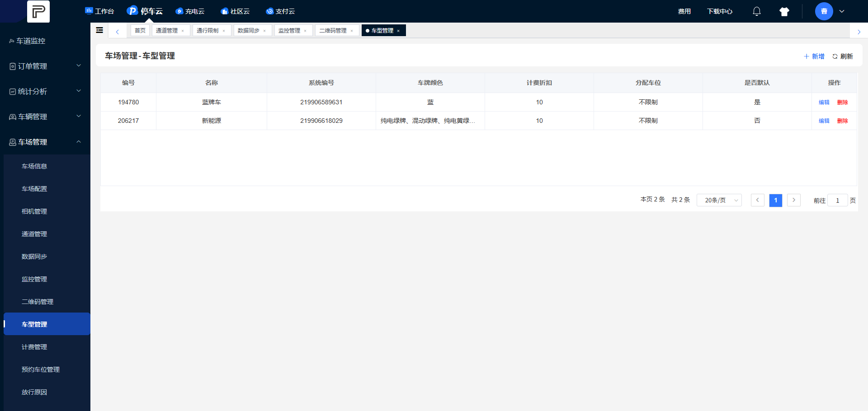868x411 pixels.
Task: Open 计费管理 submenu item
Action: [x=47, y=347]
